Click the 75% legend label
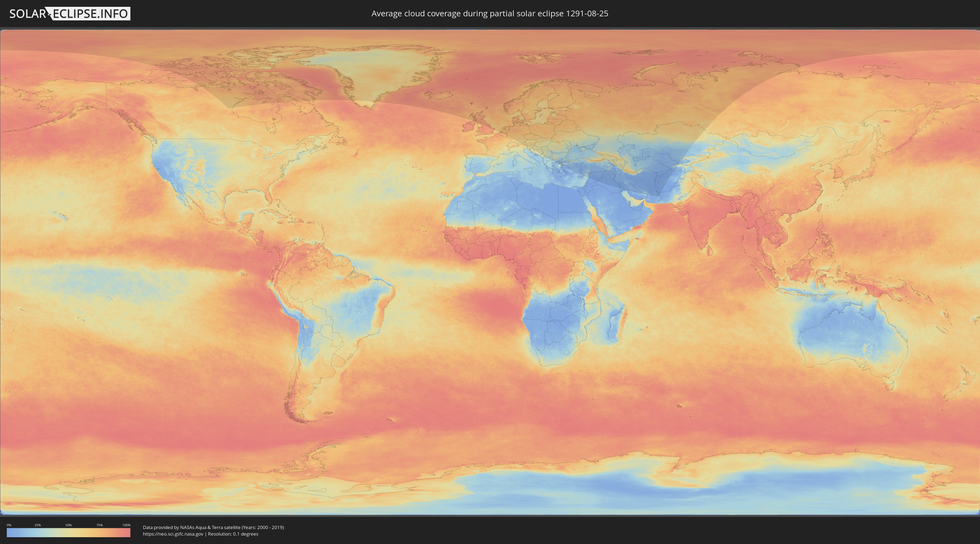Image resolution: width=980 pixels, height=544 pixels. point(99,525)
